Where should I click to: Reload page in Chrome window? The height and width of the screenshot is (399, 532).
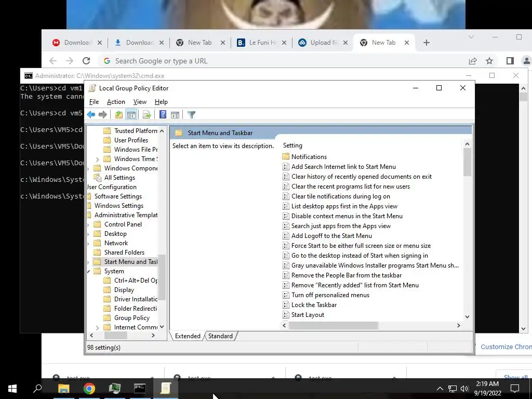[86, 61]
